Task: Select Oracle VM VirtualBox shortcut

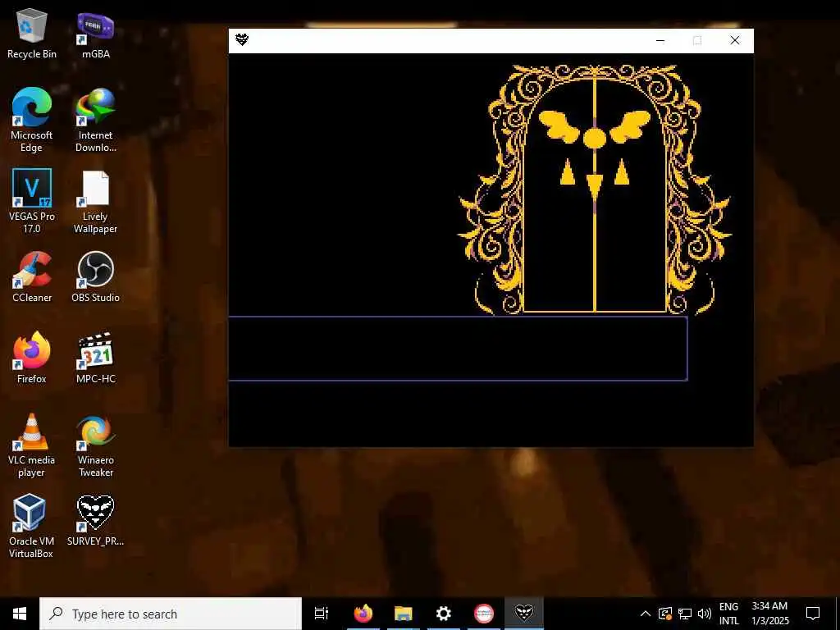Action: point(30,526)
